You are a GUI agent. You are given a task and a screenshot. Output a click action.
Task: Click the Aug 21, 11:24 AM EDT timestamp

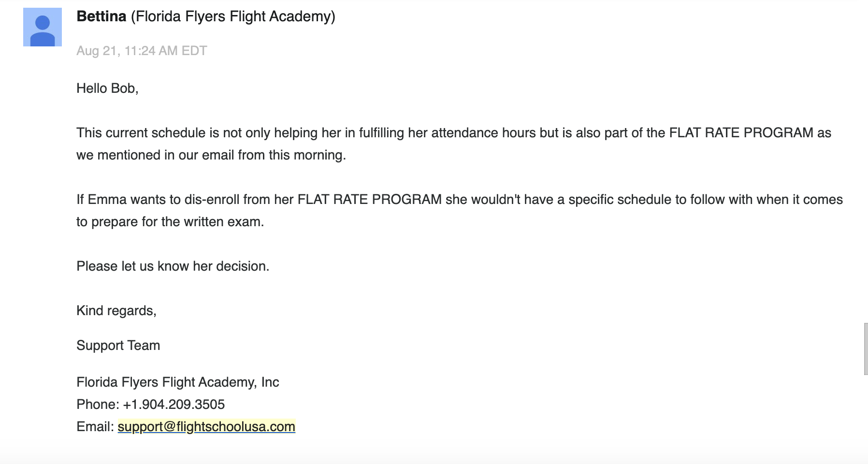tap(142, 51)
